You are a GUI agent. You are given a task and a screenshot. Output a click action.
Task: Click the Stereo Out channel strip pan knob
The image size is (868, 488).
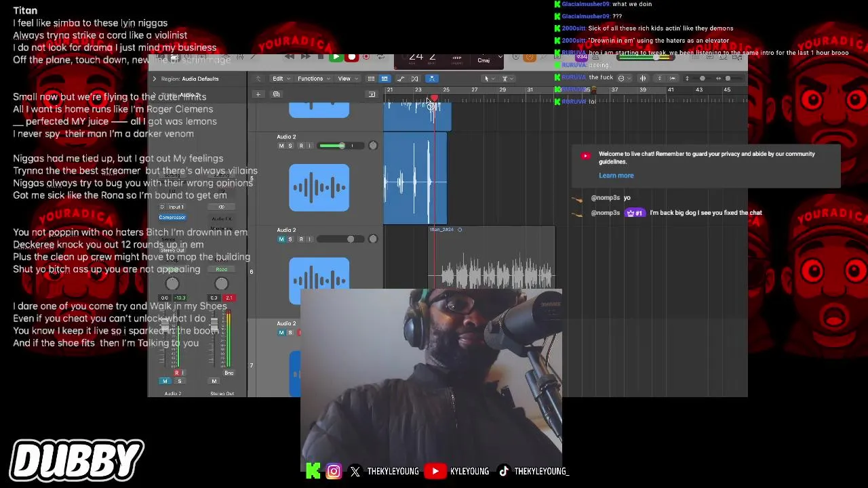[221, 284]
